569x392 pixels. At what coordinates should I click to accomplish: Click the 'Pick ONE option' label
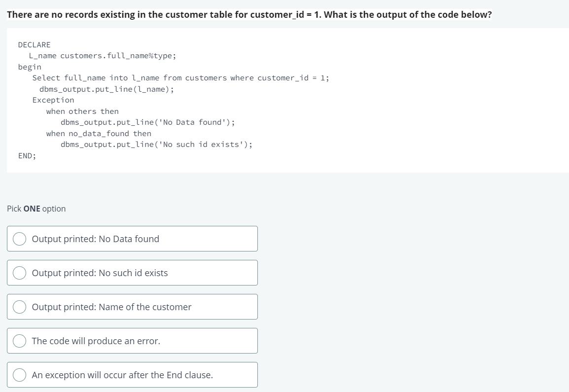click(x=36, y=209)
